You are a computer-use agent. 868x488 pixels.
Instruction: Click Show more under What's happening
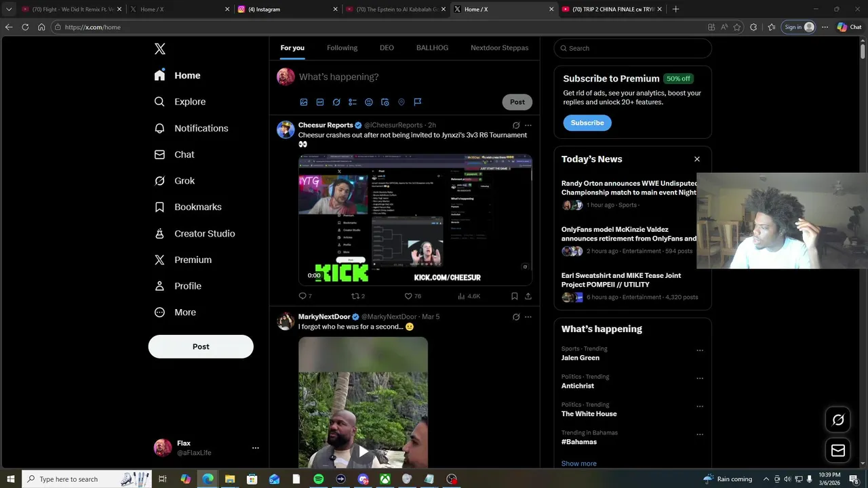[579, 464]
